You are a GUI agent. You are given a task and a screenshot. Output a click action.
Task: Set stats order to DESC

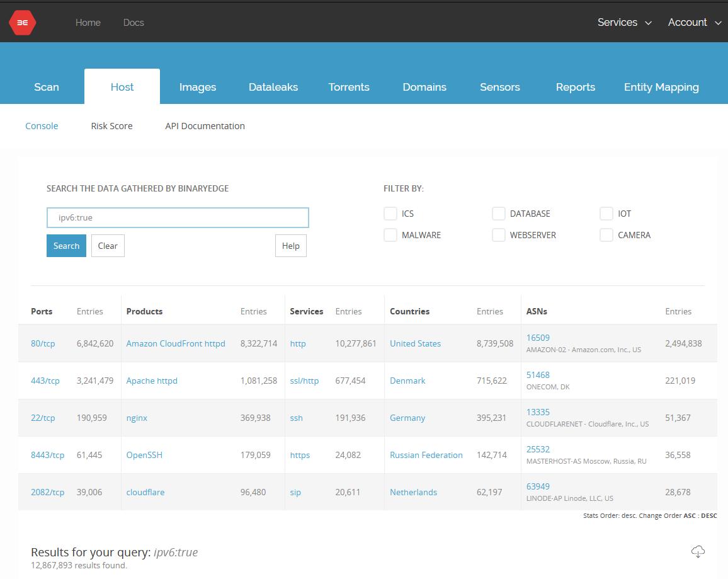click(709, 516)
